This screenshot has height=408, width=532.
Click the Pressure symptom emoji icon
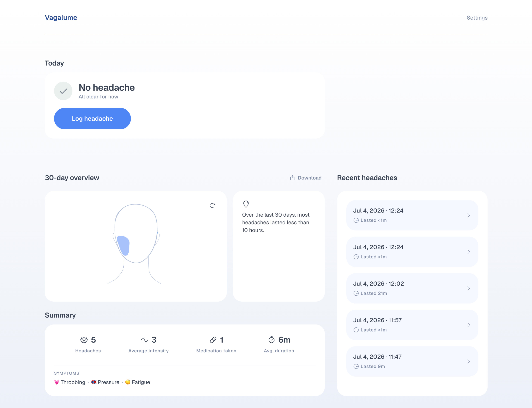pyautogui.click(x=94, y=382)
